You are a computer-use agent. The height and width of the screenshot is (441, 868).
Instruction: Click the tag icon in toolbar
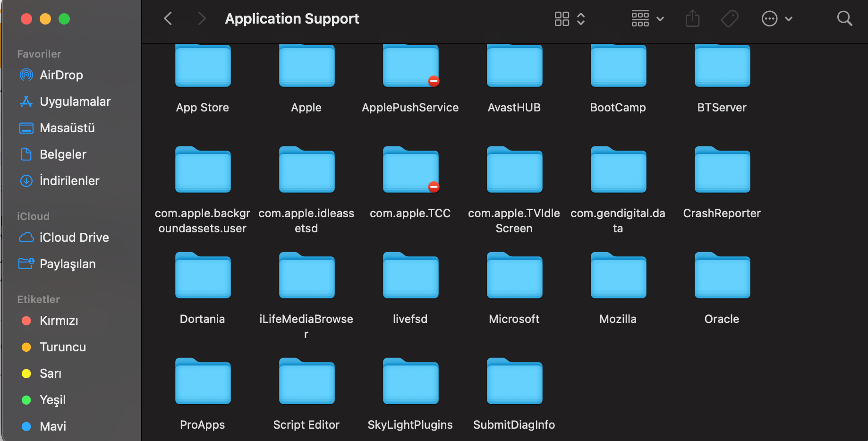point(729,19)
